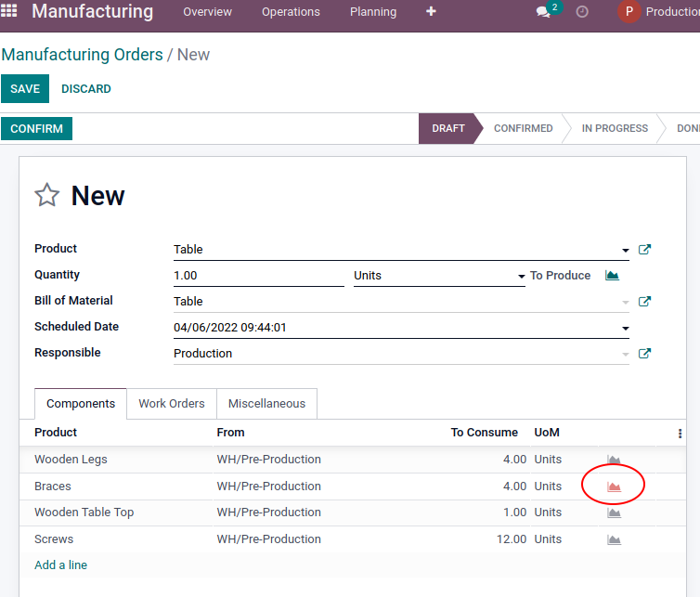Open forecast icon for Screws
Screen dimensions: 700x597
(614, 539)
